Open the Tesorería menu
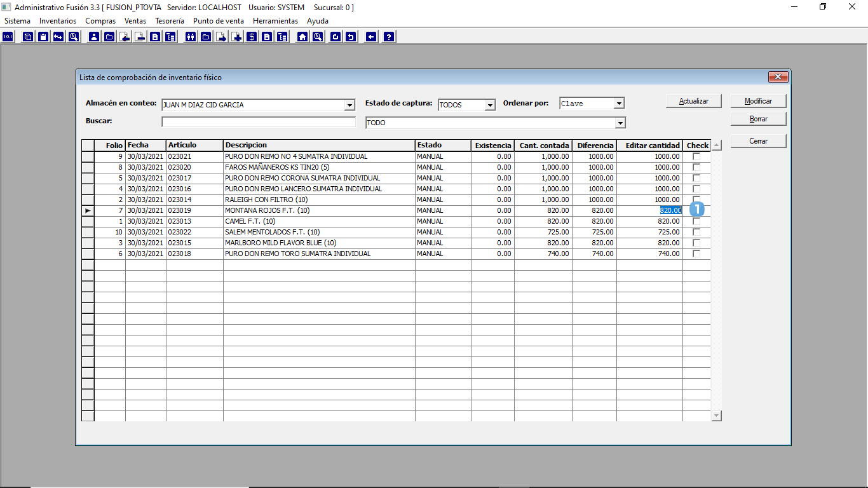Viewport: 868px width, 488px height. [x=170, y=21]
